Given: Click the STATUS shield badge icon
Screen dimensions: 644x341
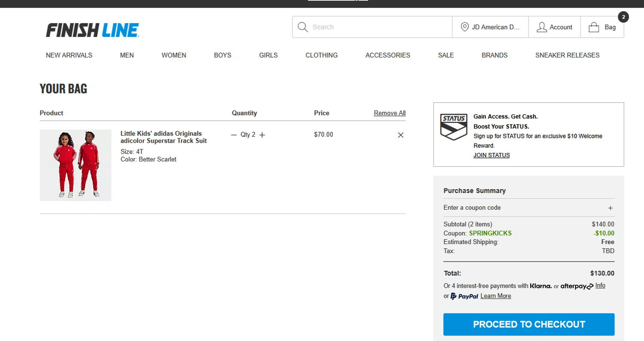Looking at the screenshot, I should [454, 127].
